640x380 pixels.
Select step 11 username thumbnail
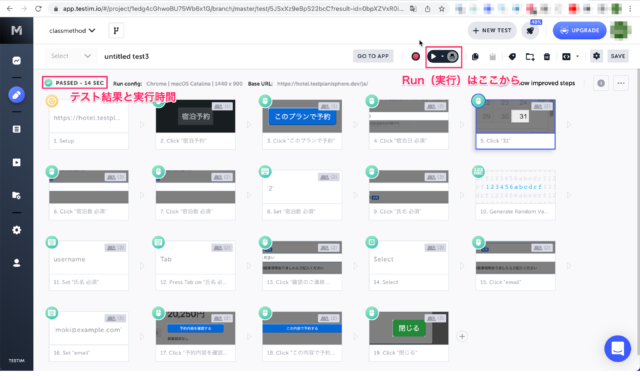pos(89,266)
